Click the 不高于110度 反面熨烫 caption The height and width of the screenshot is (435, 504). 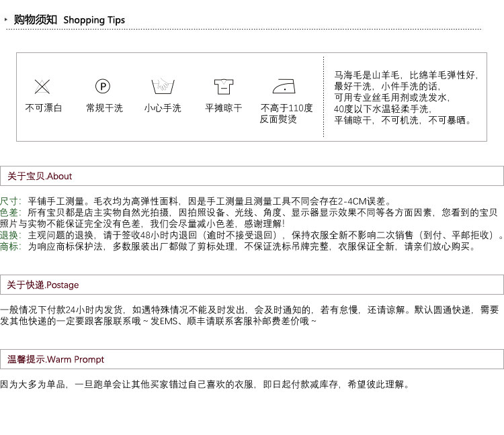(286, 113)
